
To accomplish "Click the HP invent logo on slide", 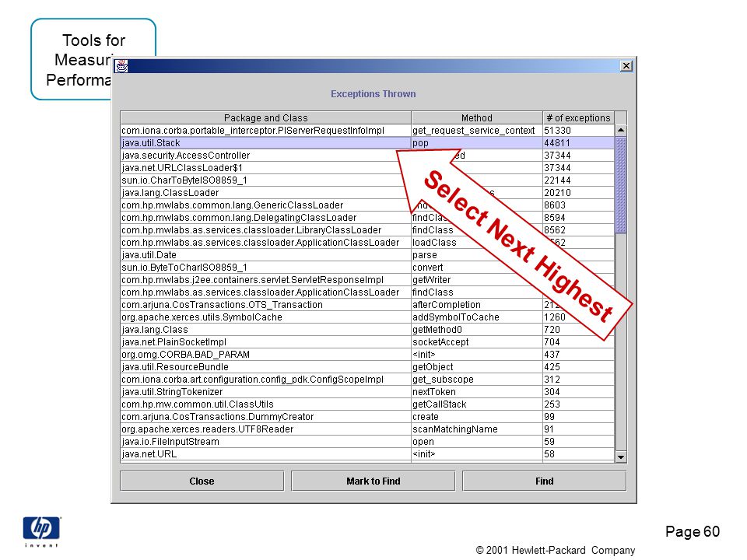I will pyautogui.click(x=41, y=532).
